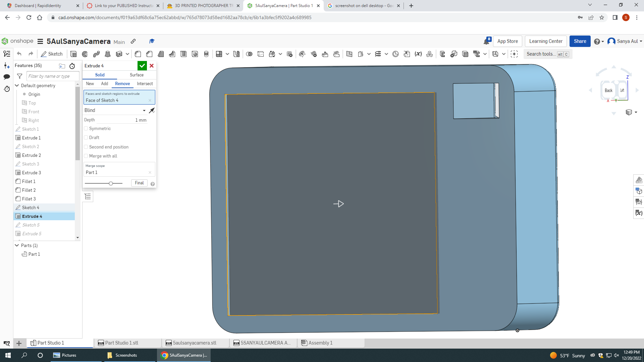The width and height of the screenshot is (644, 362).
Task: Open the comments panel icon
Action: 7,77
